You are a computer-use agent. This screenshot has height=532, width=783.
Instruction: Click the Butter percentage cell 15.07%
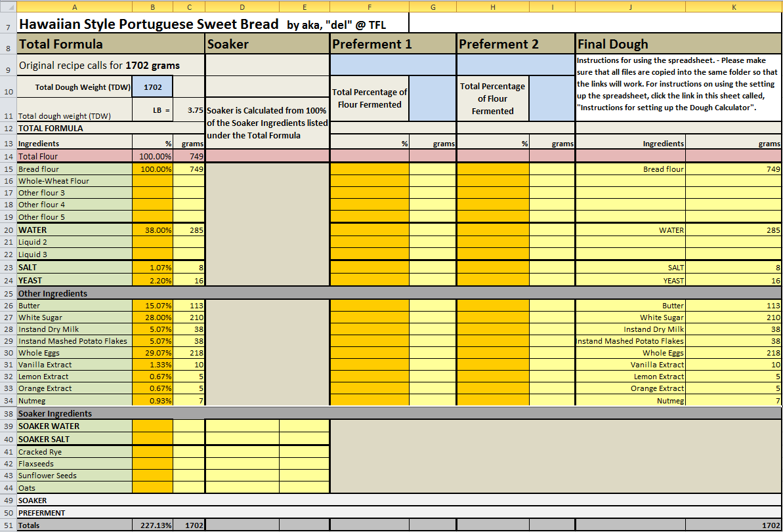click(153, 306)
